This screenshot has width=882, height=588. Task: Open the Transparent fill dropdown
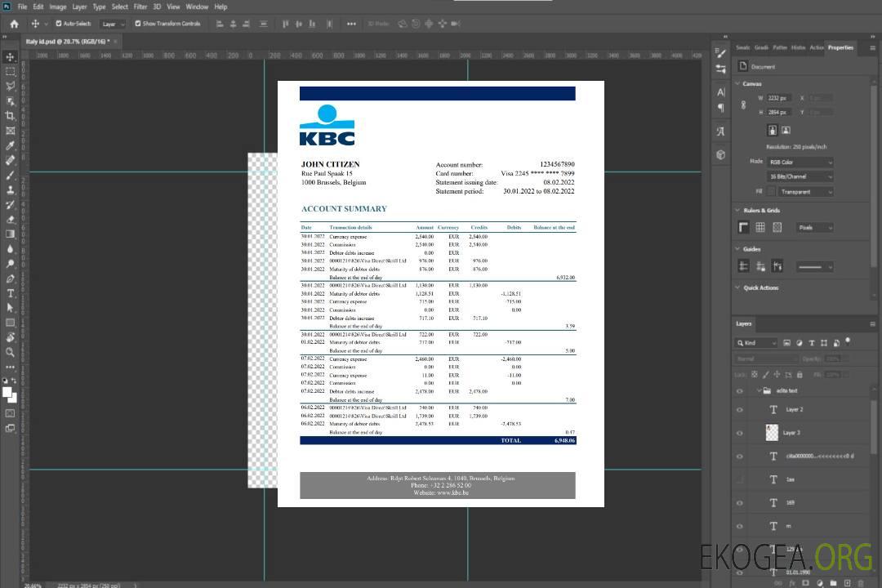805,192
